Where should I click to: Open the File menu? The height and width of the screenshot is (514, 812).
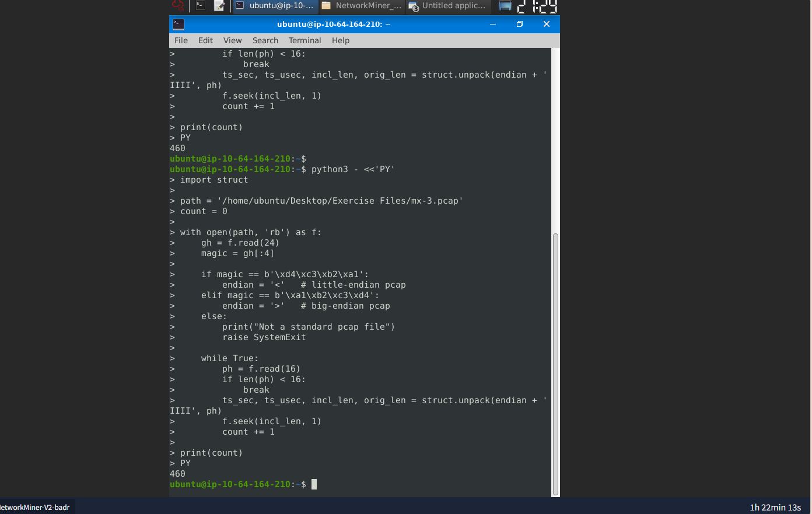pyautogui.click(x=181, y=40)
